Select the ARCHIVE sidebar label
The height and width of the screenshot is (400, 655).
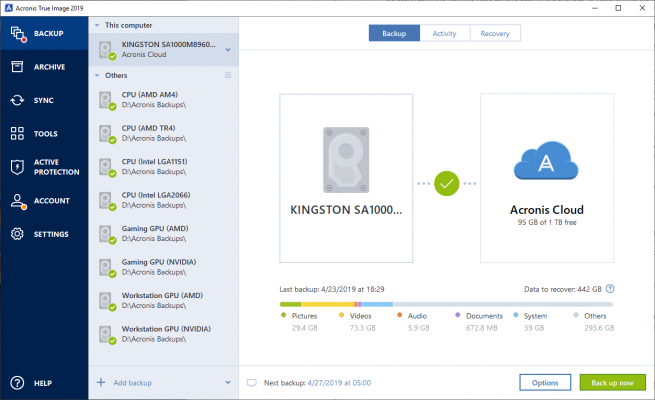coord(49,67)
